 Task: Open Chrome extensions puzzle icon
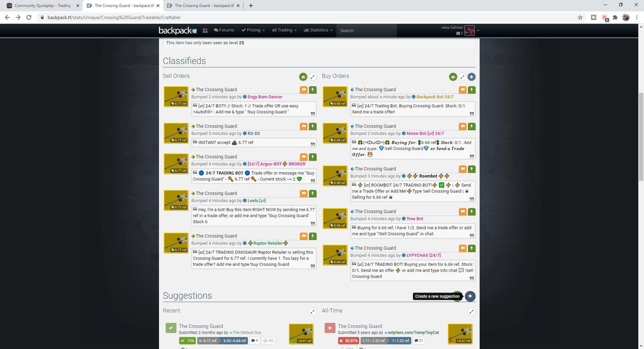coord(615,17)
